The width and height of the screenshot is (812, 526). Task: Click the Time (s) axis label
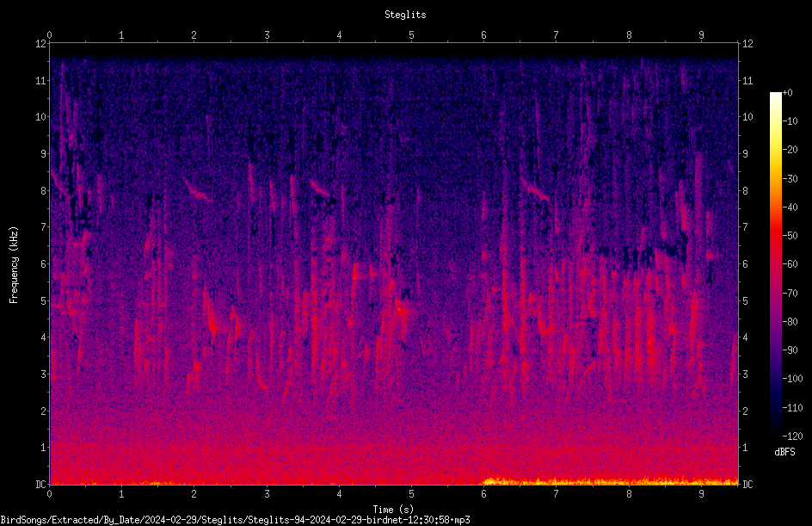coord(393,510)
